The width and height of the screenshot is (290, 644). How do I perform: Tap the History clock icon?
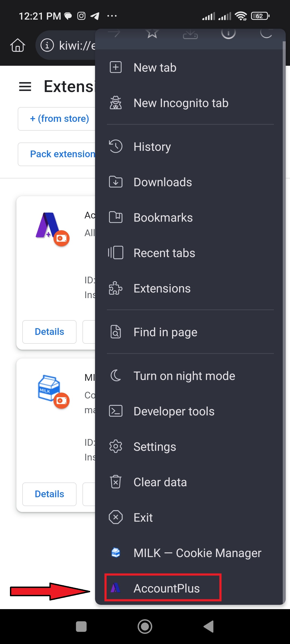116,146
